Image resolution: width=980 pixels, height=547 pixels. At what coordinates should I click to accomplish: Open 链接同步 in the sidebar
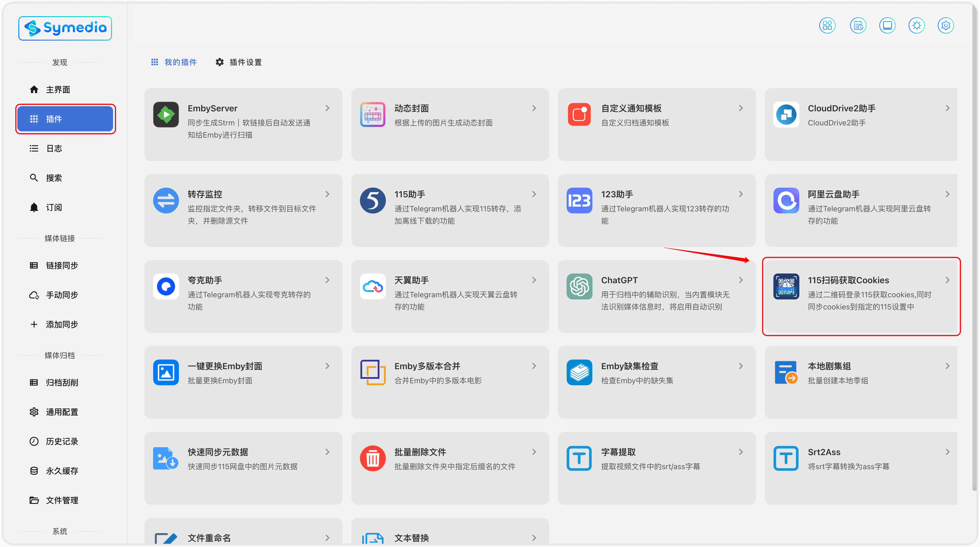point(65,265)
